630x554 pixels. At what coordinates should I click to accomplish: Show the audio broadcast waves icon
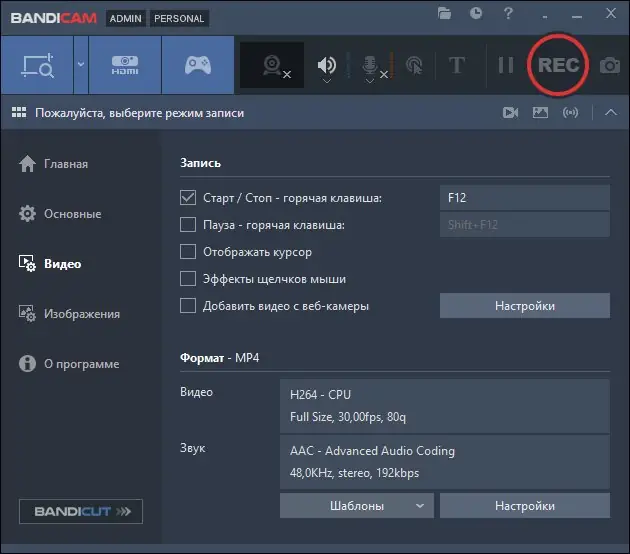(x=570, y=112)
